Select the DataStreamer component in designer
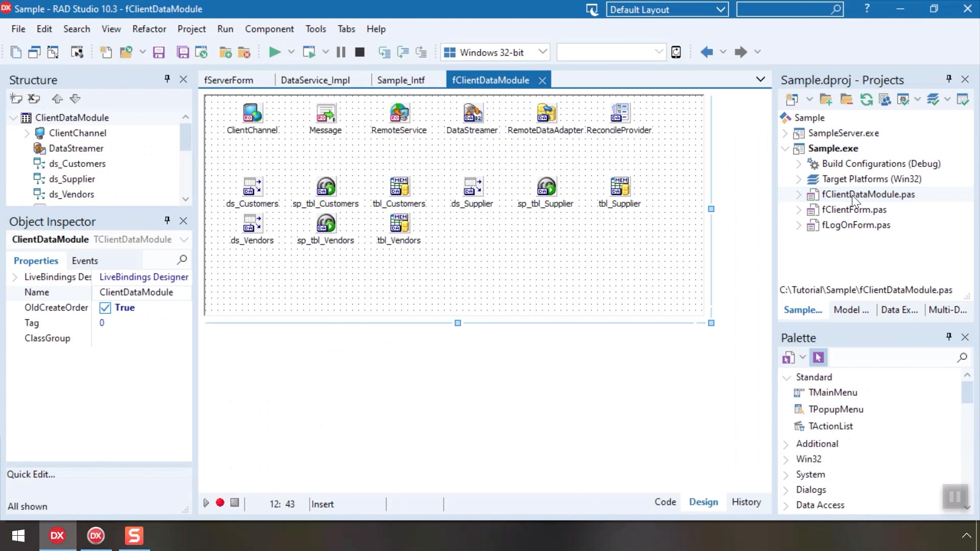Image resolution: width=980 pixels, height=551 pixels. coord(473,113)
